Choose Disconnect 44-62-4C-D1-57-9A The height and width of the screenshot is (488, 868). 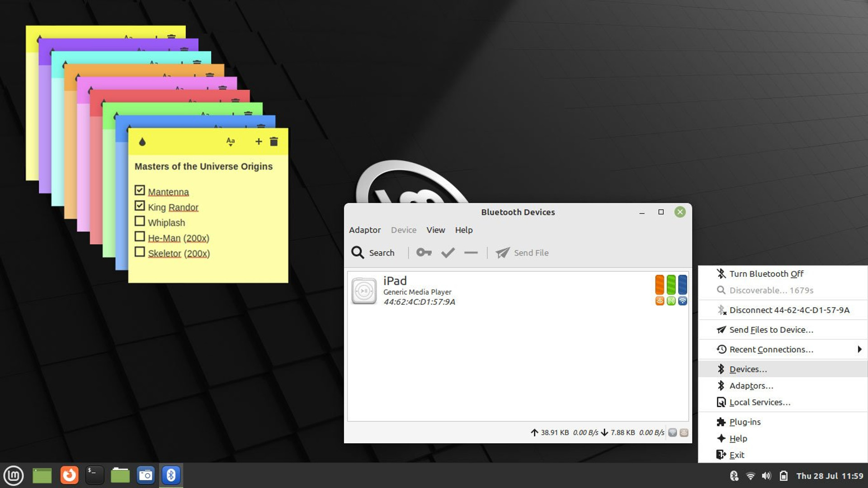pos(783,310)
